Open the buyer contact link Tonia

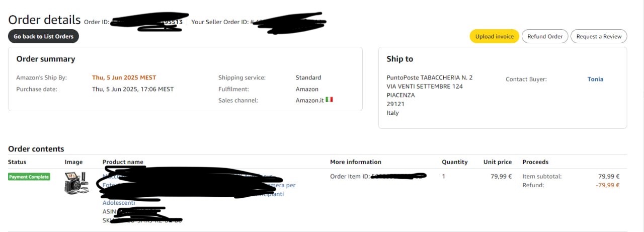click(x=595, y=79)
